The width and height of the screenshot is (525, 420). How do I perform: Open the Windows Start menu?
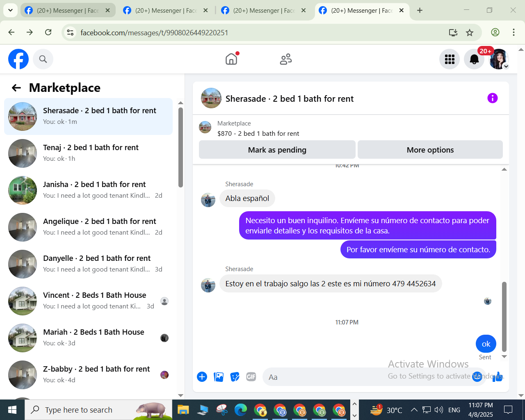[12, 410]
